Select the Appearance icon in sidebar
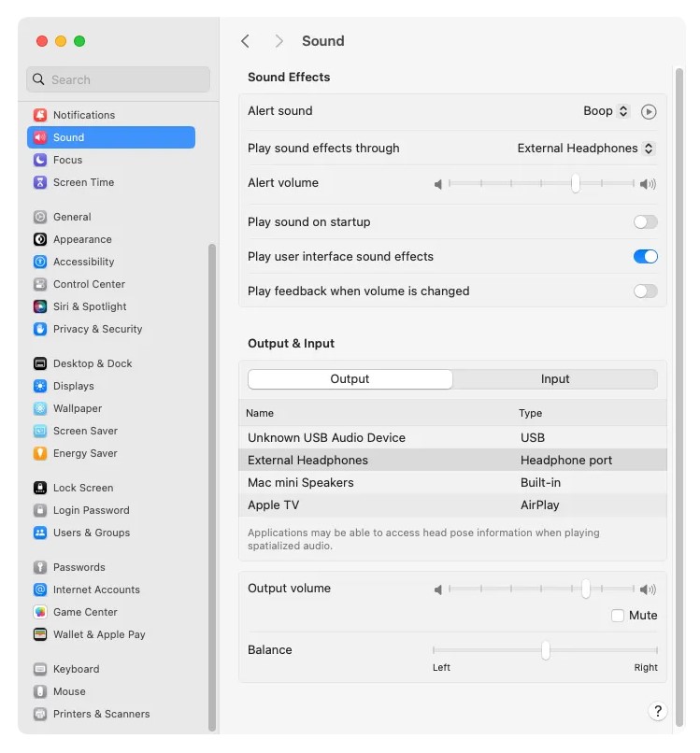The height and width of the screenshot is (753, 700). [40, 239]
